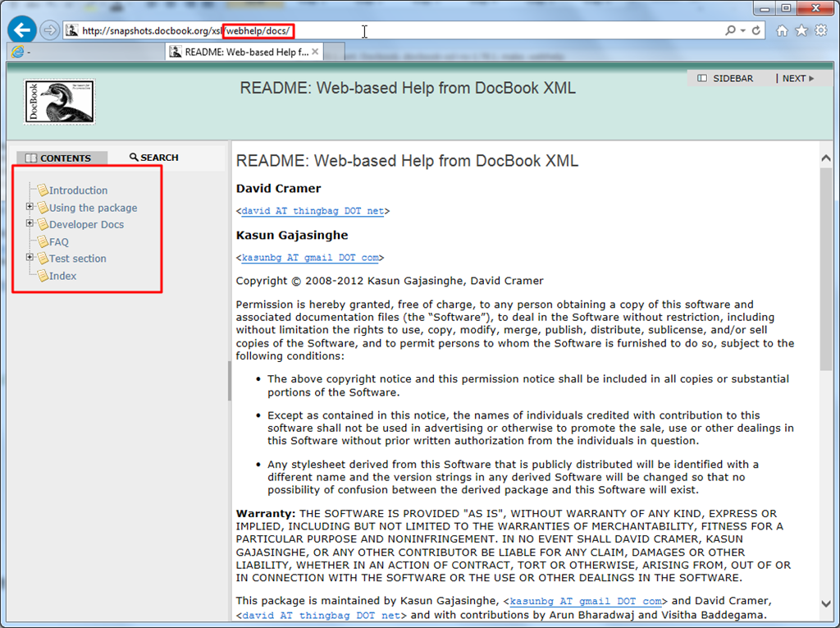Click the Test section folder icon
The height and width of the screenshot is (628, 840).
pyautogui.click(x=43, y=258)
